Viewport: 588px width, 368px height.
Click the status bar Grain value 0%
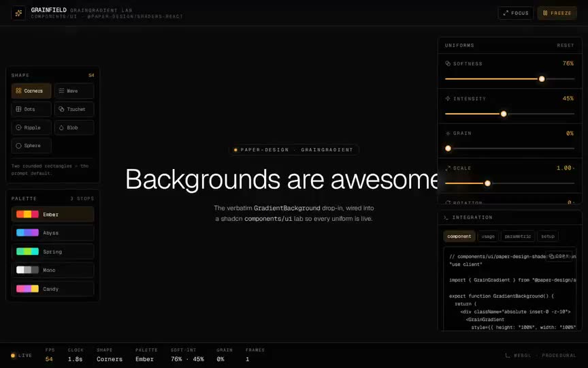[x=220, y=359]
